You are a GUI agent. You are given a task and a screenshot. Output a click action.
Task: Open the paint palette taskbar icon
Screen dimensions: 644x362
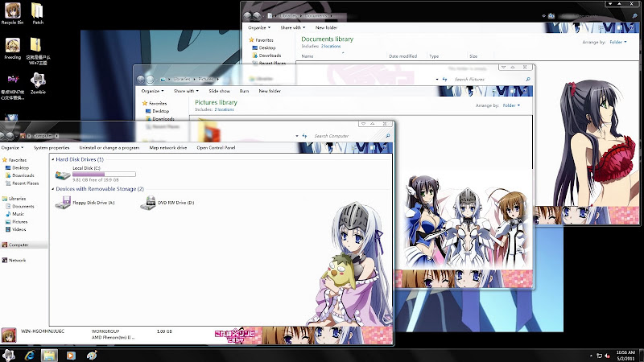[92, 355]
